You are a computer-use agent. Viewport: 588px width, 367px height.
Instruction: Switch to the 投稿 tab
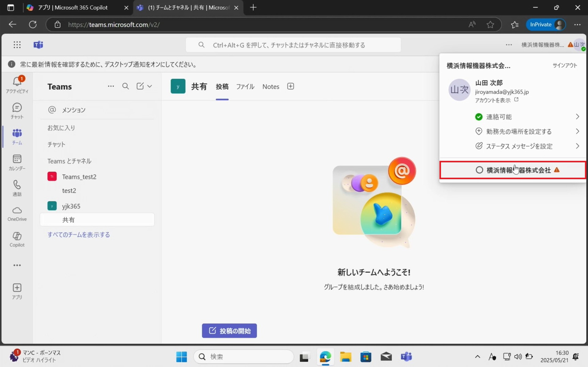[222, 87]
